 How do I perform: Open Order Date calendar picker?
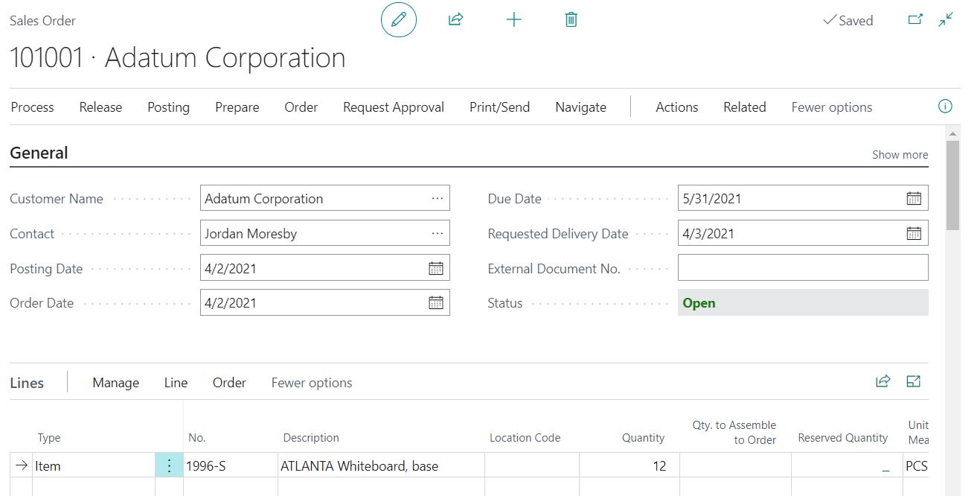[x=436, y=302]
